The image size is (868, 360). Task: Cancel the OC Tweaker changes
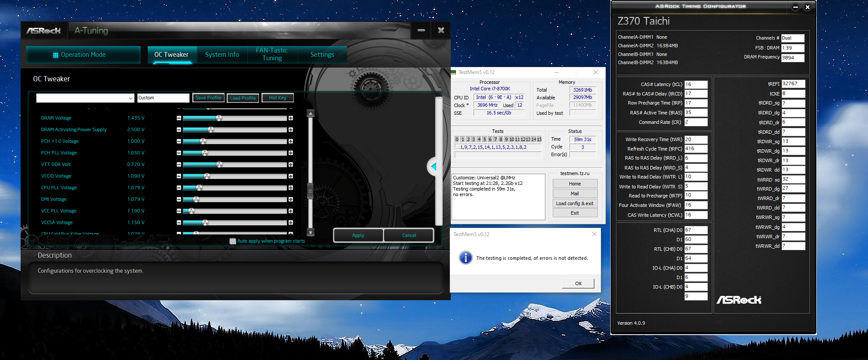(x=409, y=235)
